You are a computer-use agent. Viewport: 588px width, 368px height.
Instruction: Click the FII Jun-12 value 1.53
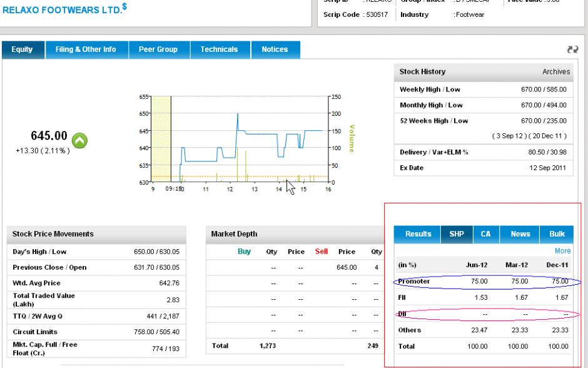tap(481, 298)
